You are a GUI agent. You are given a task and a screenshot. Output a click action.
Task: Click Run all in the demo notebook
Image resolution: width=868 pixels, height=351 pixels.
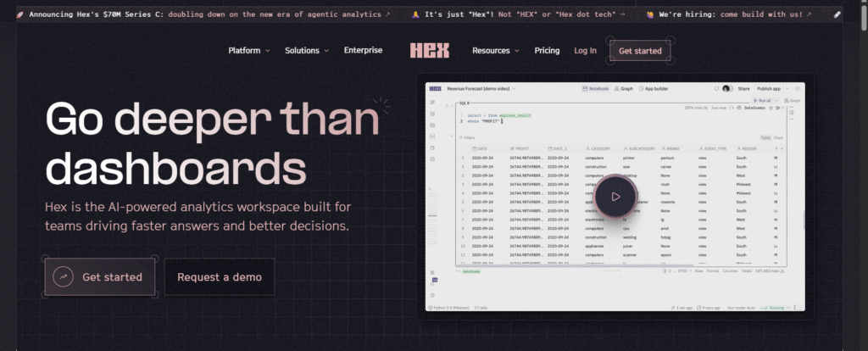(x=762, y=101)
